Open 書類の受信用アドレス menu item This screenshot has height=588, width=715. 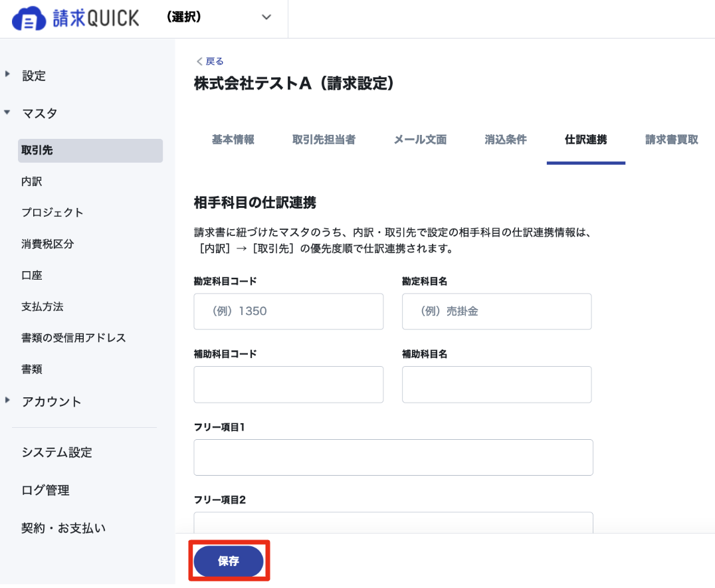tap(73, 338)
